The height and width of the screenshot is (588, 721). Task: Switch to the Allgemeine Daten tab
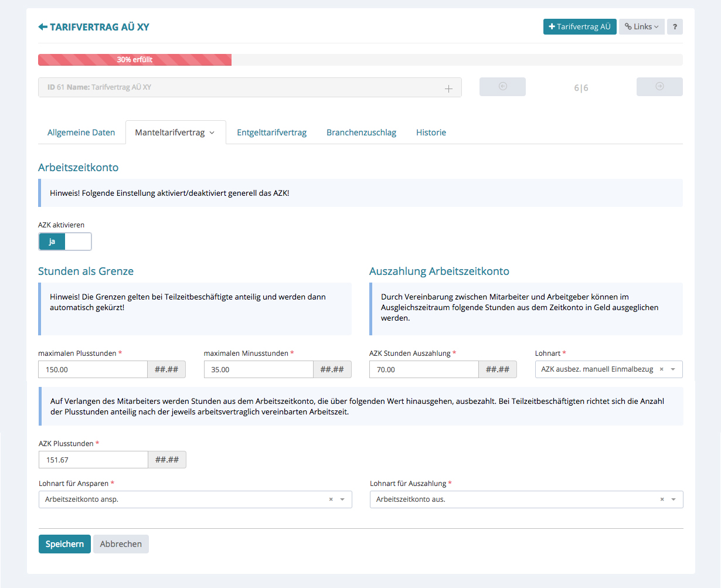pyautogui.click(x=81, y=132)
